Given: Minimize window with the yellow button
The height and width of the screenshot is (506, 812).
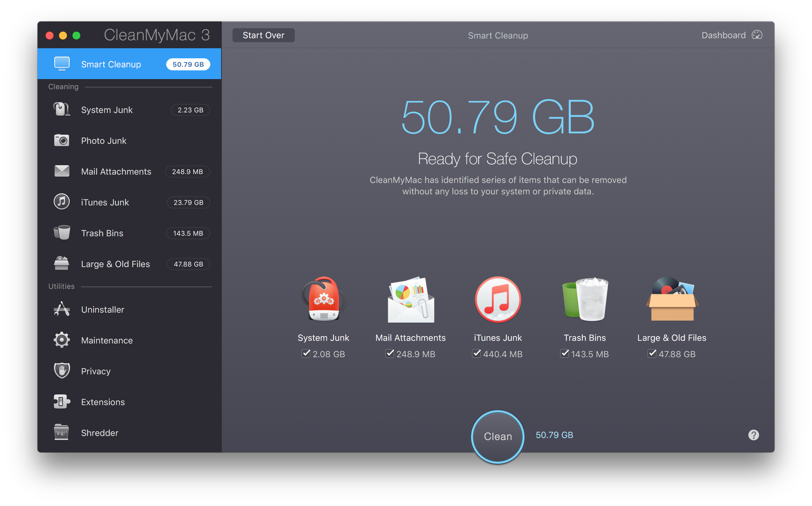Looking at the screenshot, I should click(63, 35).
